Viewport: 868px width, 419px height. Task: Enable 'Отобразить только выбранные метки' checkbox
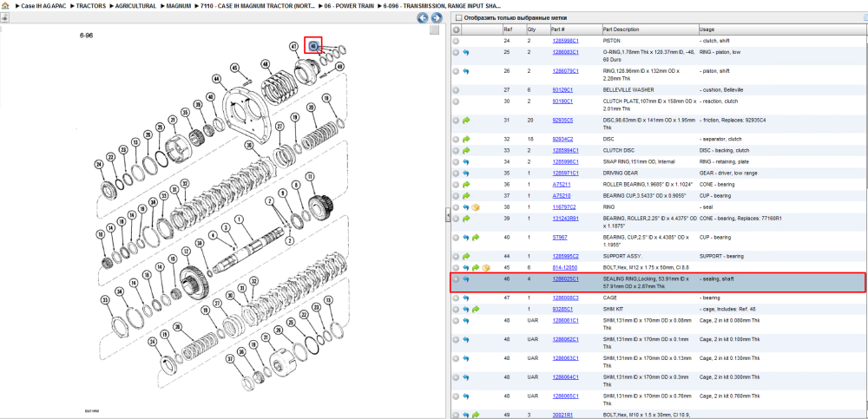pos(458,17)
